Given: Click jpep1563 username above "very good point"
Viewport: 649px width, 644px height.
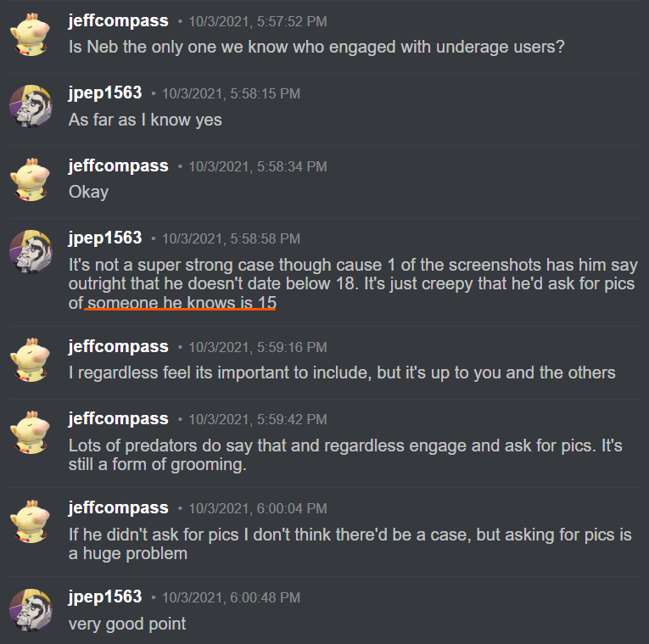Looking at the screenshot, I should click(x=105, y=596).
